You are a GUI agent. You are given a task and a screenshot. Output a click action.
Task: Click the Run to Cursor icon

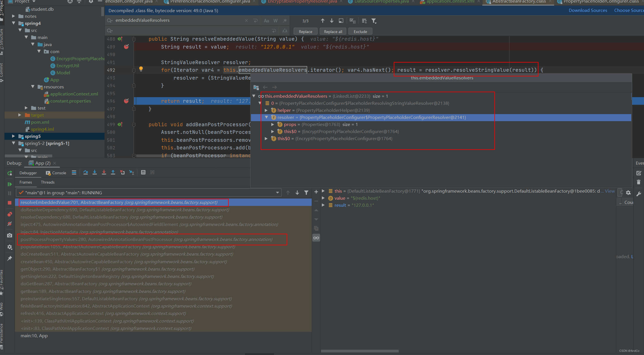[132, 173]
